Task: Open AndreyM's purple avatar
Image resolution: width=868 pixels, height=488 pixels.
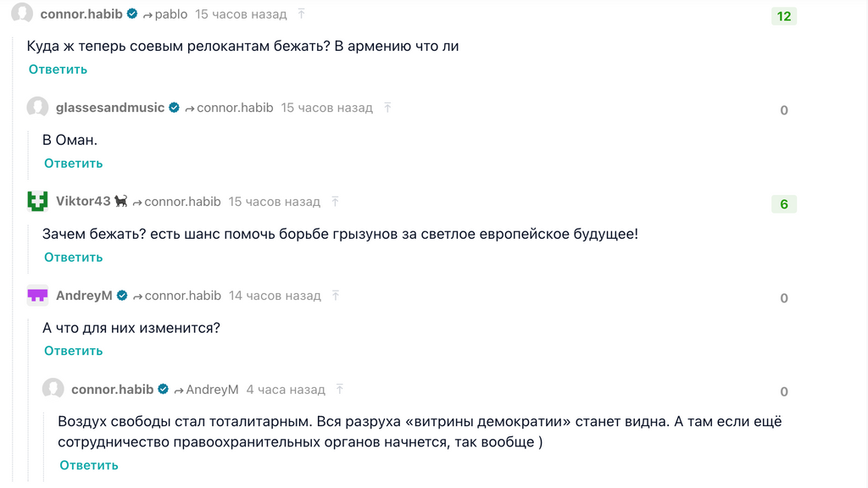Action: pos(36,296)
